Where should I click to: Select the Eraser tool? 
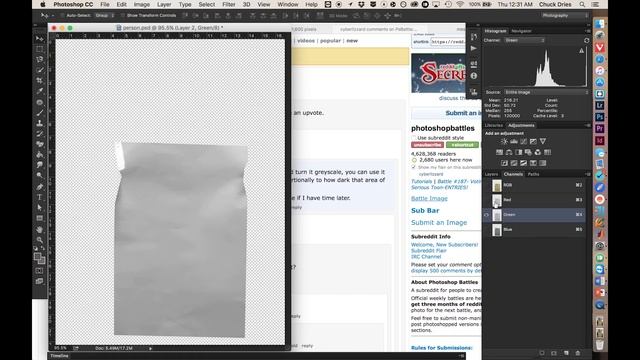(x=40, y=144)
